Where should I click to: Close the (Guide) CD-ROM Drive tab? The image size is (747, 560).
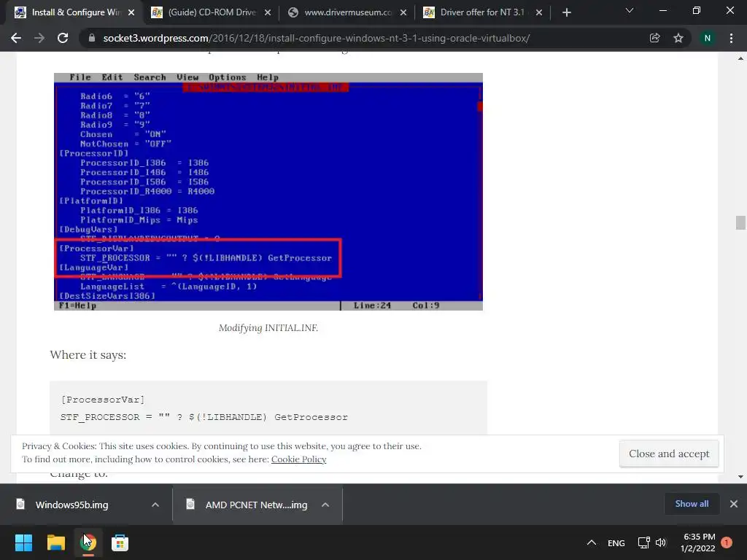pos(268,12)
